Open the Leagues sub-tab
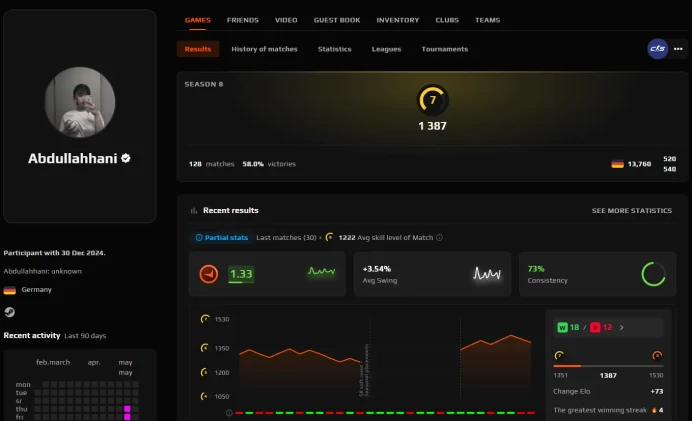 (x=386, y=49)
